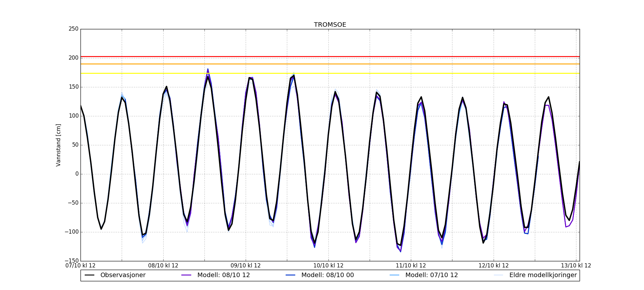This screenshot has width=644, height=290.
Task: Click the 0 y-axis tick label
Action: click(77, 174)
